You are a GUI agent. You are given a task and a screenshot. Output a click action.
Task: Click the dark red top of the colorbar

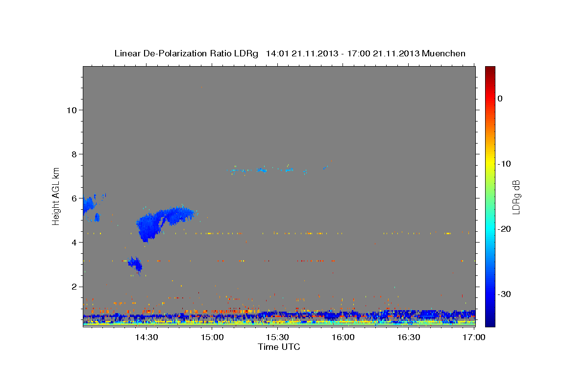pos(490,70)
